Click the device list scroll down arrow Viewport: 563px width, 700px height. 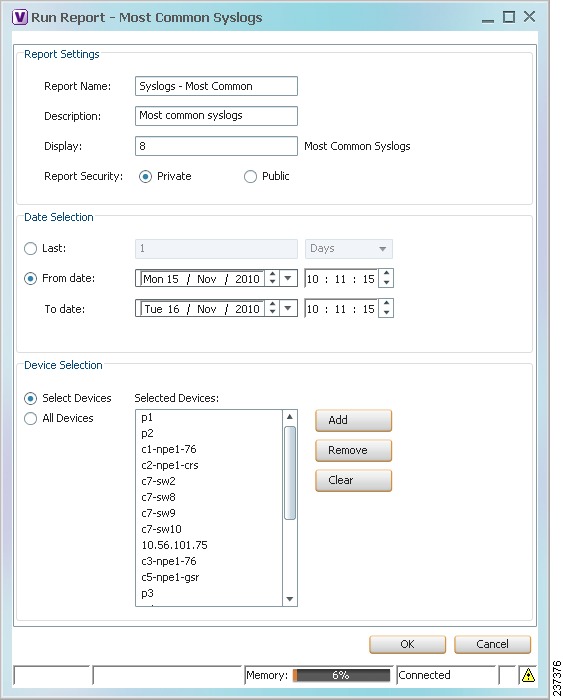pos(290,599)
